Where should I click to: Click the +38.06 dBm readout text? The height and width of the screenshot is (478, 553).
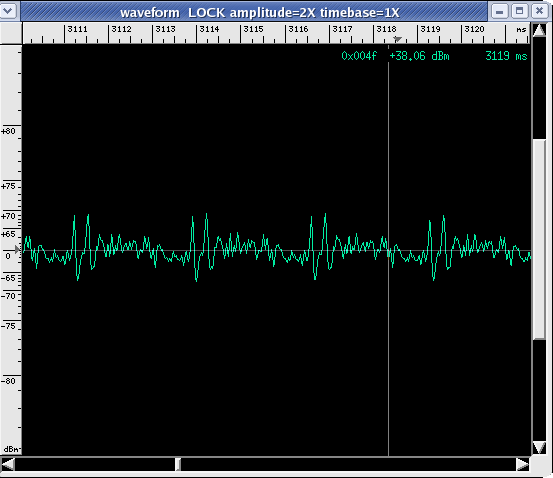419,56
